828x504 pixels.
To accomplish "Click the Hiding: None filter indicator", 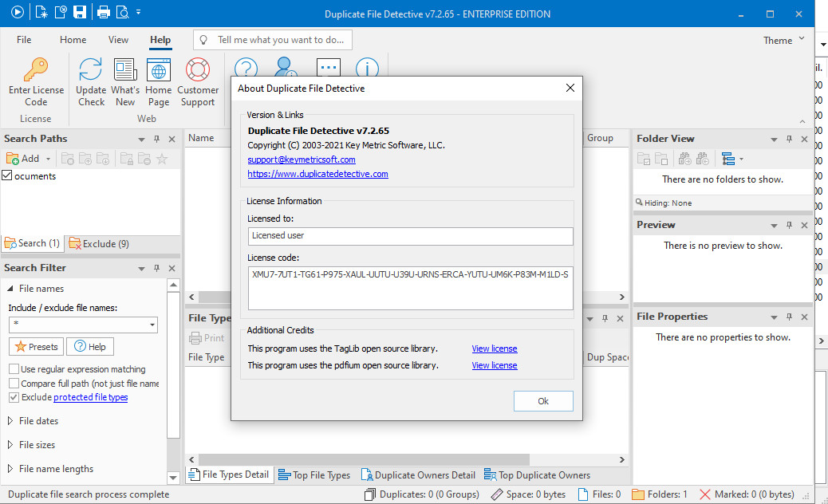I will [x=664, y=203].
